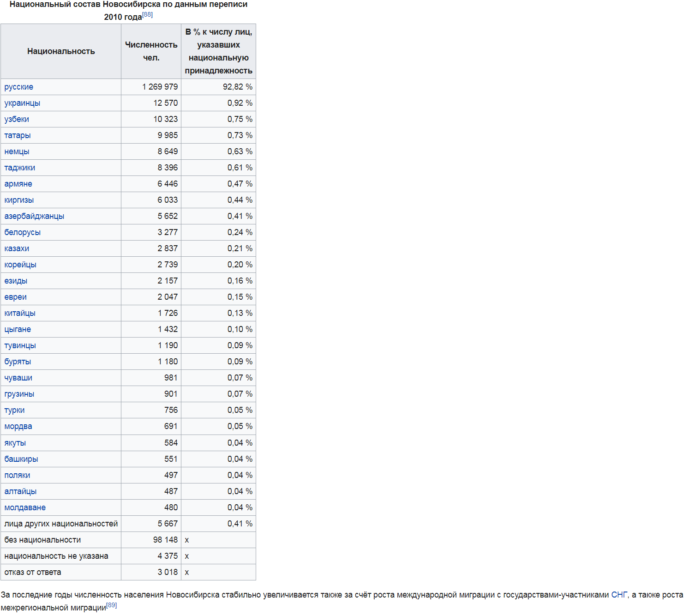Select the без национальности row label
The width and height of the screenshot is (690, 616).
click(42, 540)
